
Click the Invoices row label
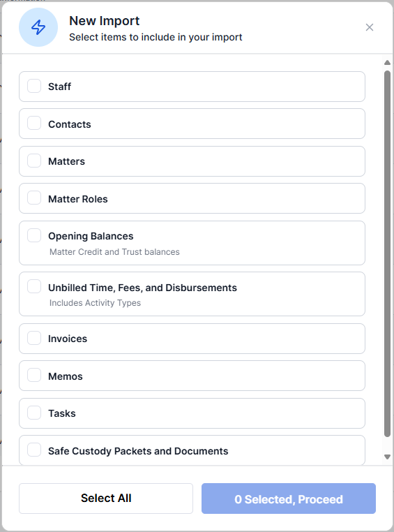[x=68, y=339]
